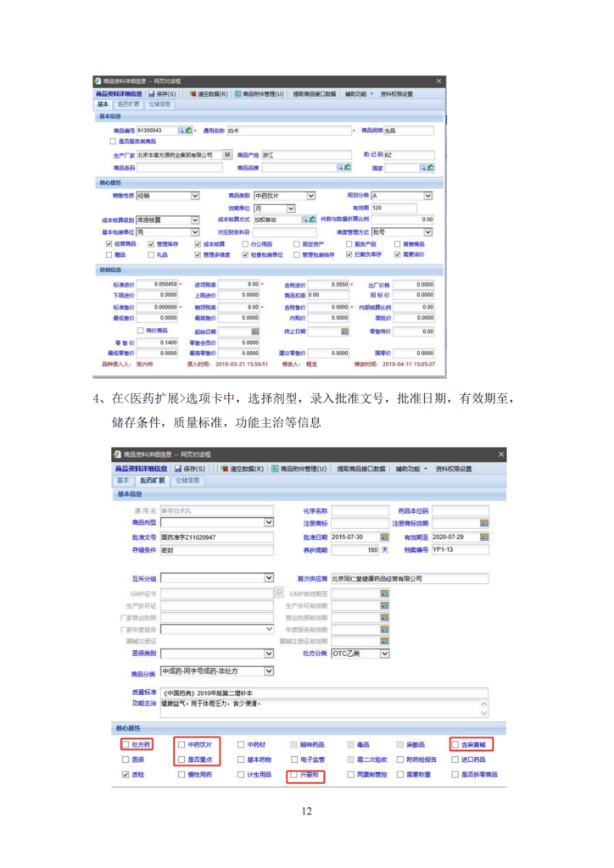Click the search magnifier in 成本核算方式 field

[304, 220]
